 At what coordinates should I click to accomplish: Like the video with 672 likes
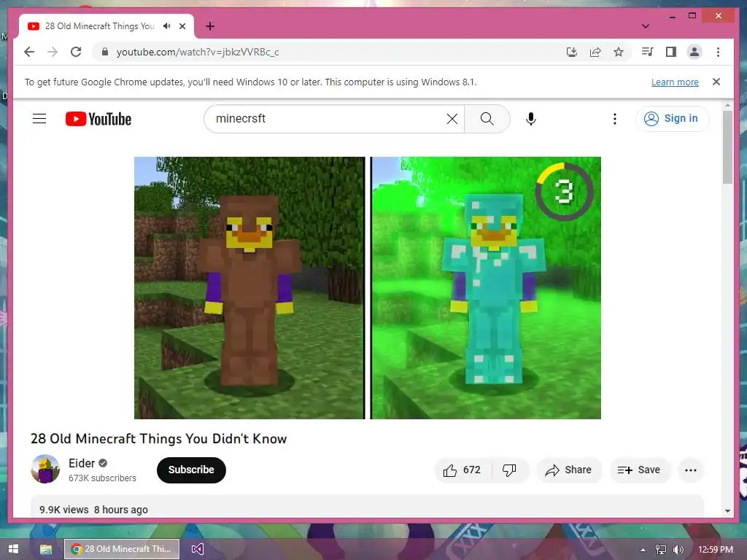(x=462, y=470)
